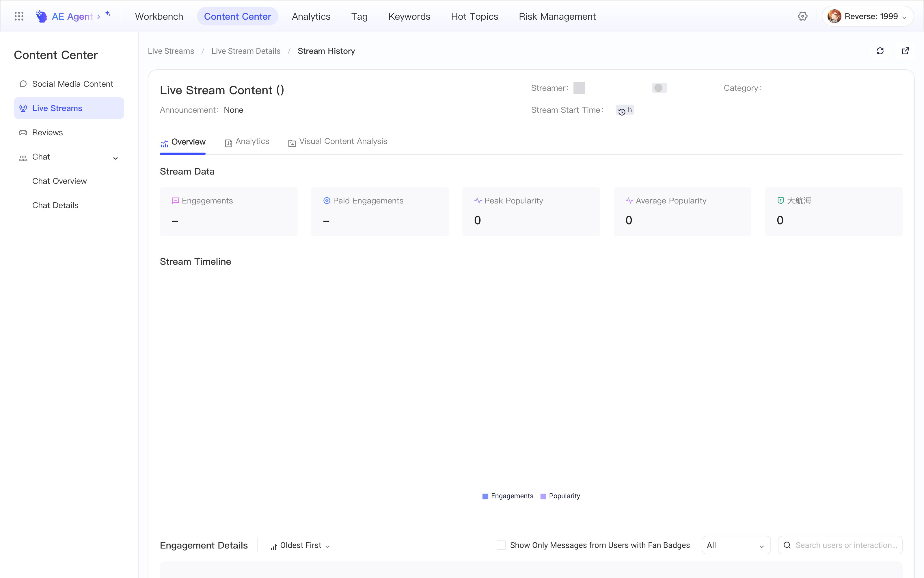Image resolution: width=924 pixels, height=578 pixels.
Task: Click the streamer avatar placeholder
Action: [x=579, y=88]
